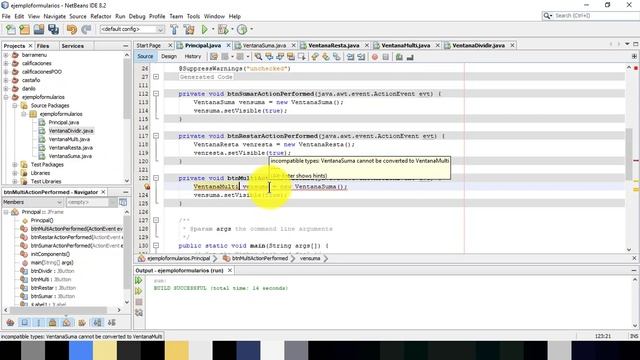Image resolution: width=640 pixels, height=360 pixels.
Task: Click the Stop Macro Recording icon
Action: (386, 57)
